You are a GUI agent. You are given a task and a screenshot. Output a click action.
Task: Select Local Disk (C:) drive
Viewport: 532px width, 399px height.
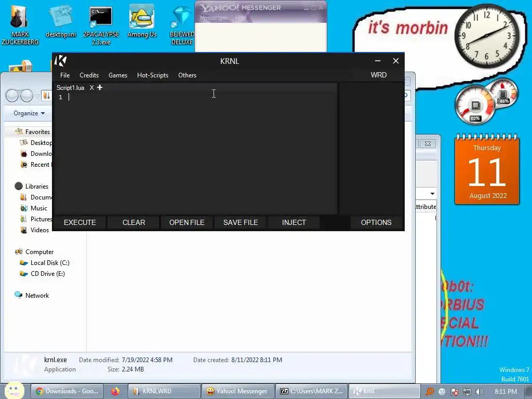(45, 262)
